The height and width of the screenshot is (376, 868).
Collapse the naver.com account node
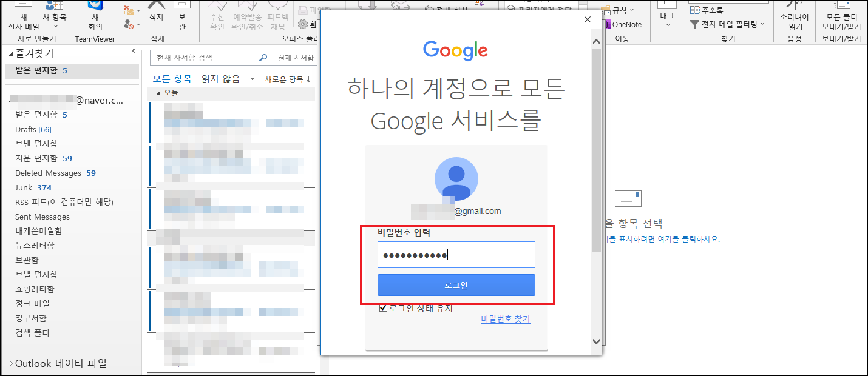10,100
